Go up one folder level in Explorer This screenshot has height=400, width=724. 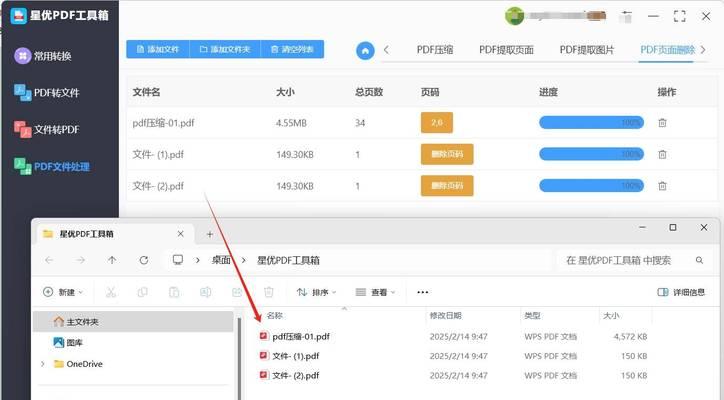point(112,260)
